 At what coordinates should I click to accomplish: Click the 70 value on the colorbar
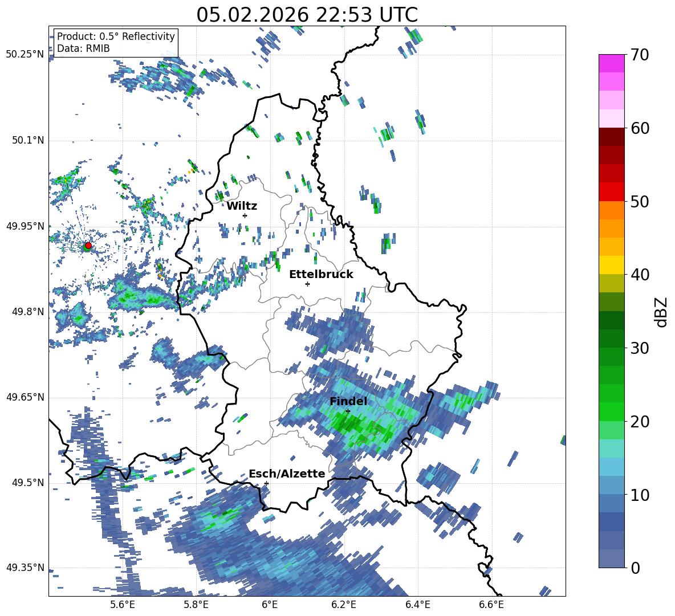click(x=640, y=55)
